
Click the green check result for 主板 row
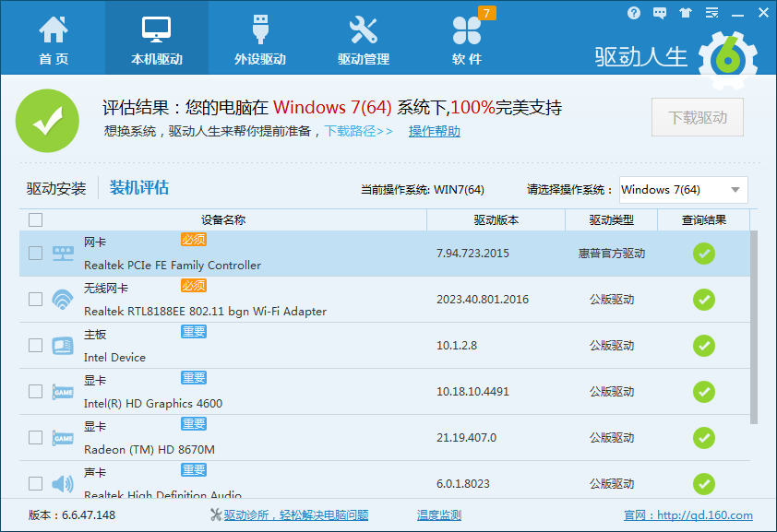pos(704,346)
